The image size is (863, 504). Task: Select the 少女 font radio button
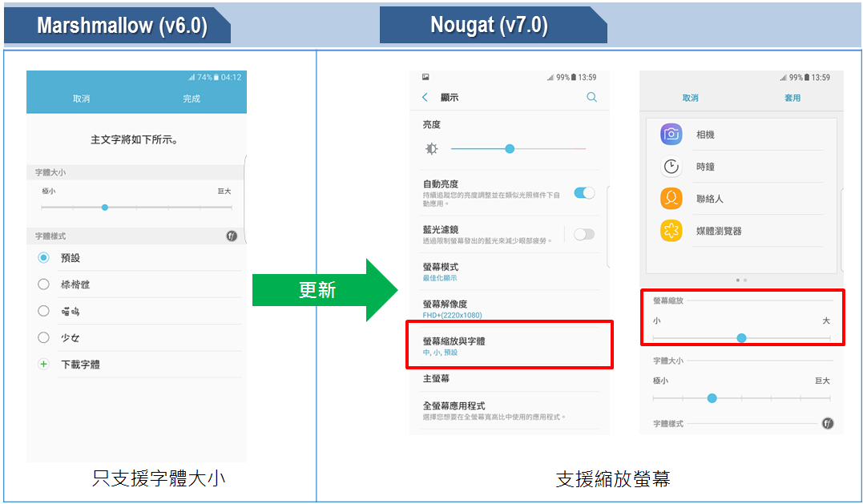[43, 337]
